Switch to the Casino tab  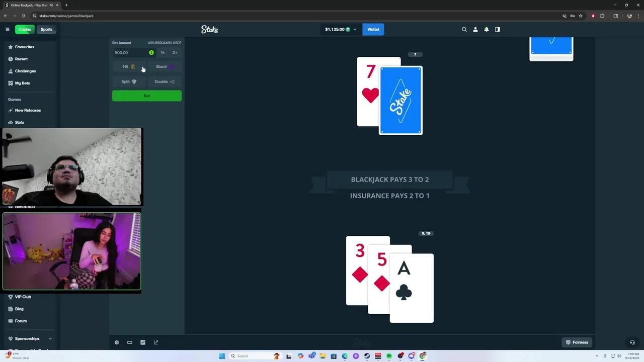point(25,29)
